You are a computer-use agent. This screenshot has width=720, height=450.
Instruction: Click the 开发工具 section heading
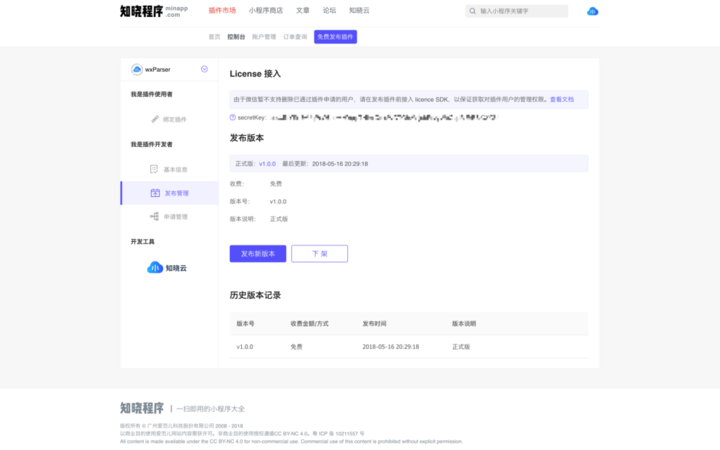(x=142, y=242)
